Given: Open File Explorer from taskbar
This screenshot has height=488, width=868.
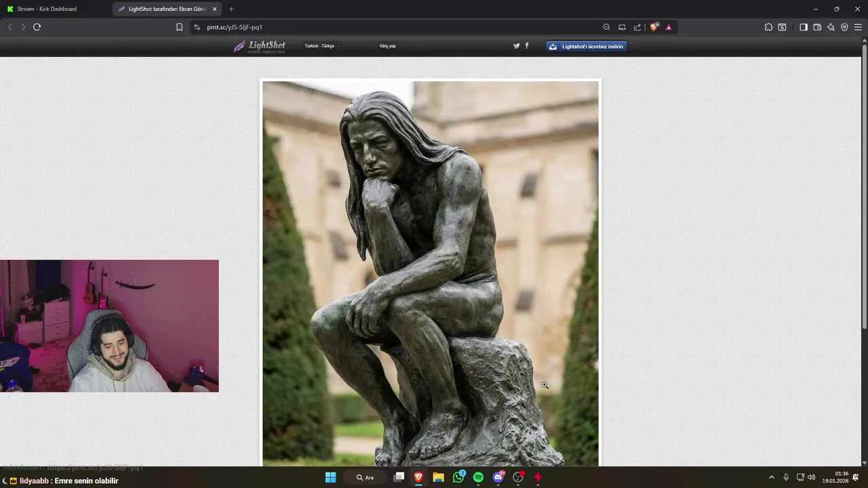Looking at the screenshot, I should pyautogui.click(x=438, y=477).
